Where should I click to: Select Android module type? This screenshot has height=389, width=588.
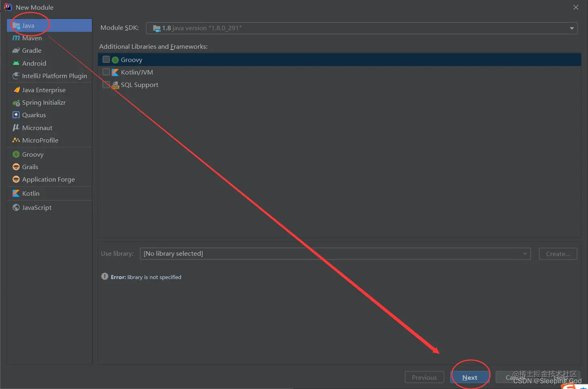pyautogui.click(x=50, y=63)
